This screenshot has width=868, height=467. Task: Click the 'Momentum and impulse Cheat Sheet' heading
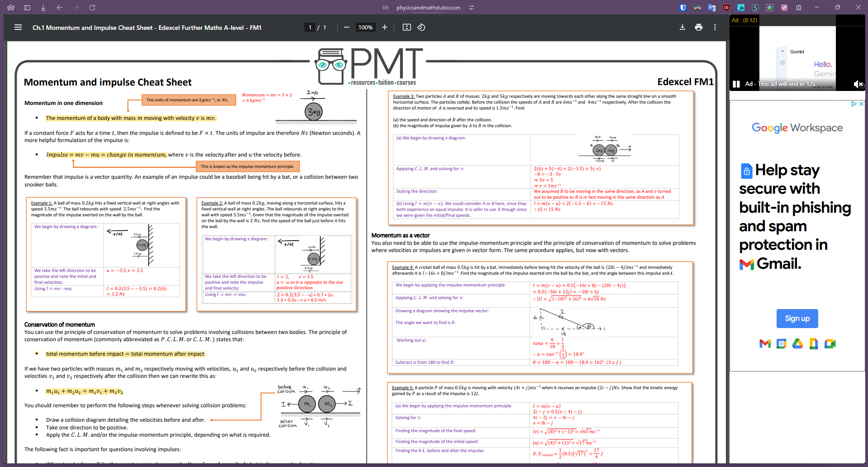click(108, 82)
